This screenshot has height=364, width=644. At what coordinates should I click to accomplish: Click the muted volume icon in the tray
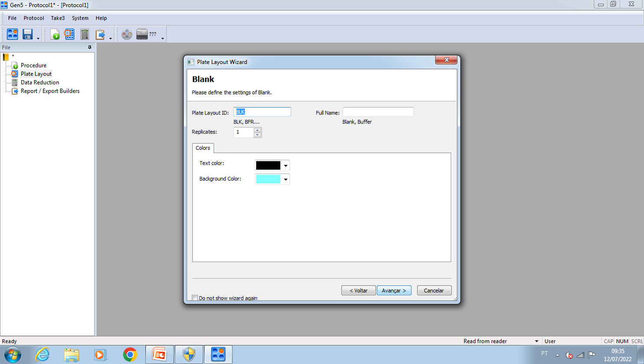(569, 355)
